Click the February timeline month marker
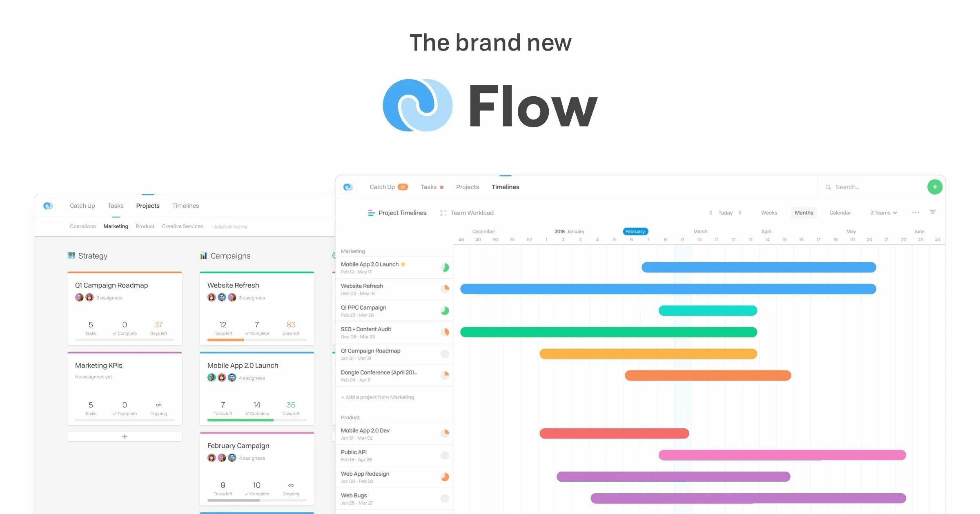Screen dimensions: 980x514 click(635, 231)
